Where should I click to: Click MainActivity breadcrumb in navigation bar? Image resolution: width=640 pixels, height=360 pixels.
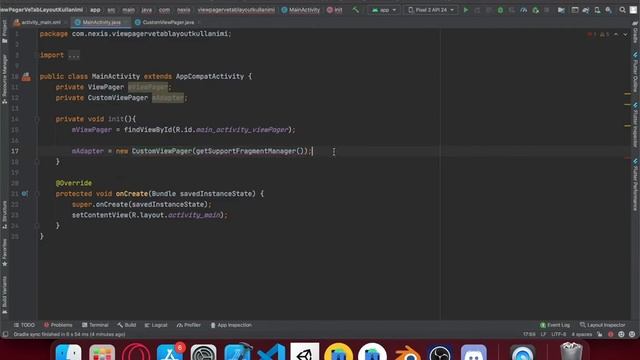click(301, 10)
